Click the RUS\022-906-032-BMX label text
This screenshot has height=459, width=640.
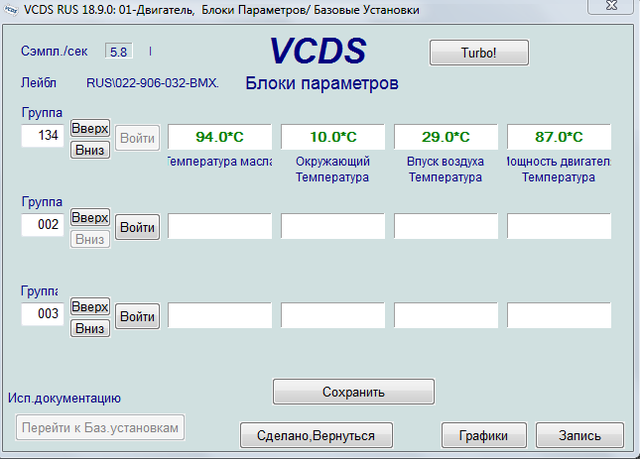pyautogui.click(x=152, y=83)
